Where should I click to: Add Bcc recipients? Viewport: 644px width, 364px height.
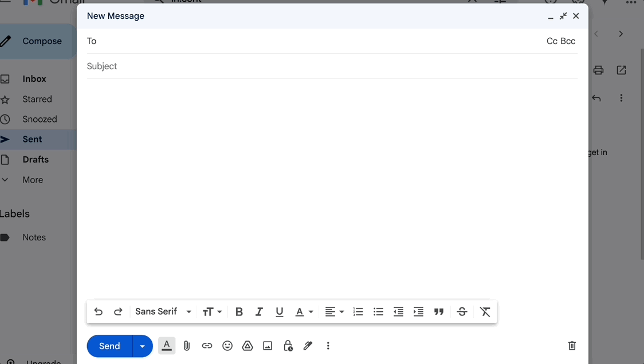coord(568,41)
